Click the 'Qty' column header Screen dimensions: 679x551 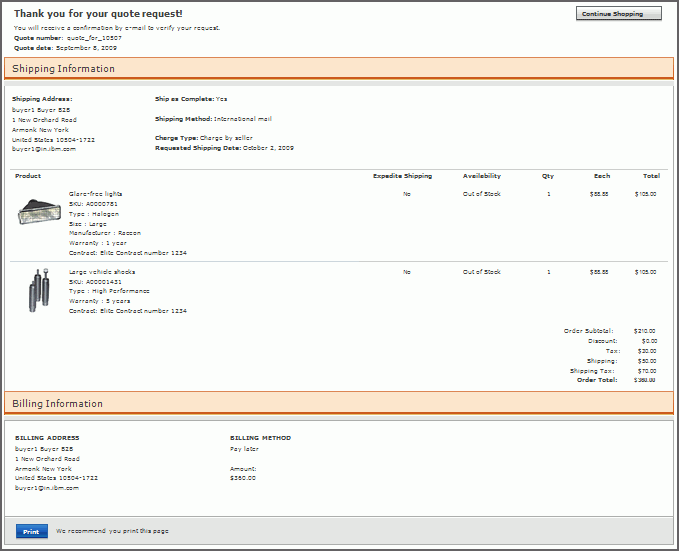548,175
